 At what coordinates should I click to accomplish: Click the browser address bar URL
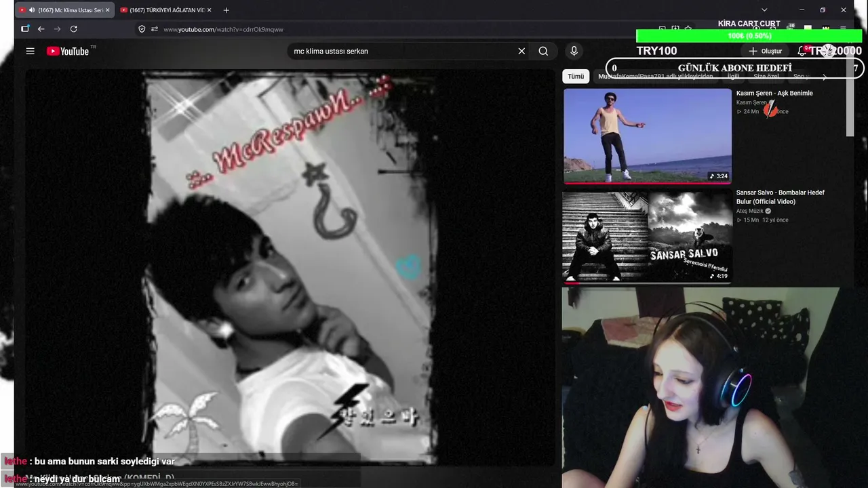[223, 29]
